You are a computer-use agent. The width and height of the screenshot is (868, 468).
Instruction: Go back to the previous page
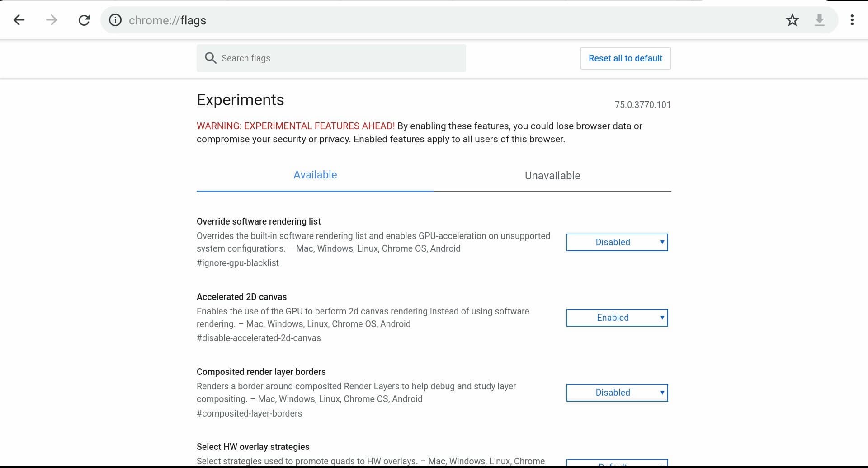coord(19,20)
